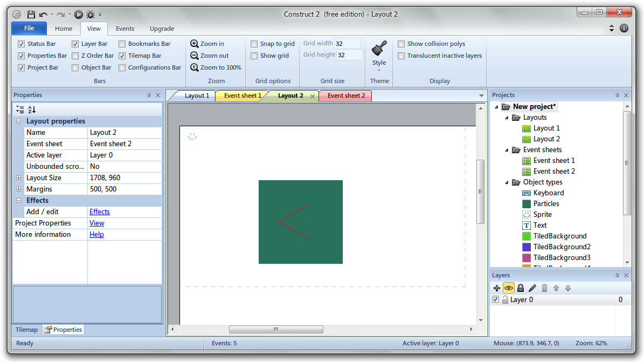Viewport: 644px width, 362px height.
Task: Rename the layer with the pencil icon
Action: [x=532, y=288]
